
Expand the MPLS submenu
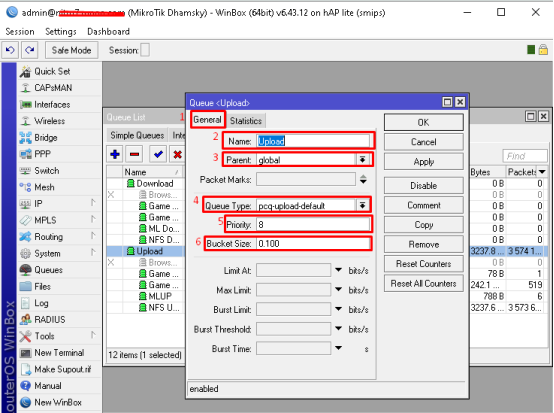(x=93, y=219)
